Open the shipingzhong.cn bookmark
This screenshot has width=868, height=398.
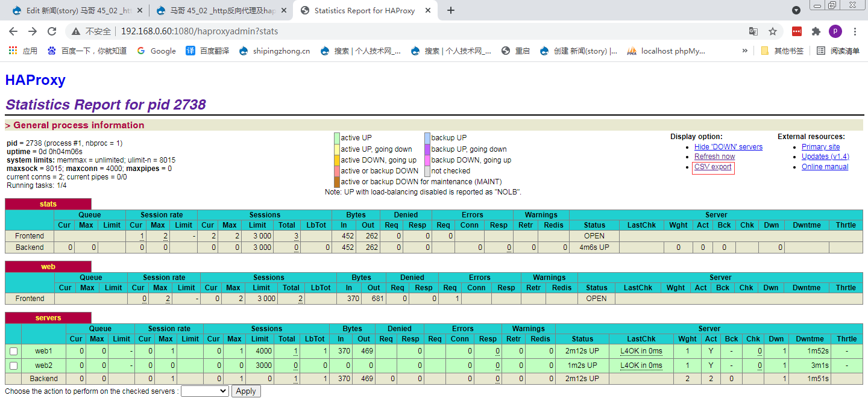pyautogui.click(x=274, y=51)
